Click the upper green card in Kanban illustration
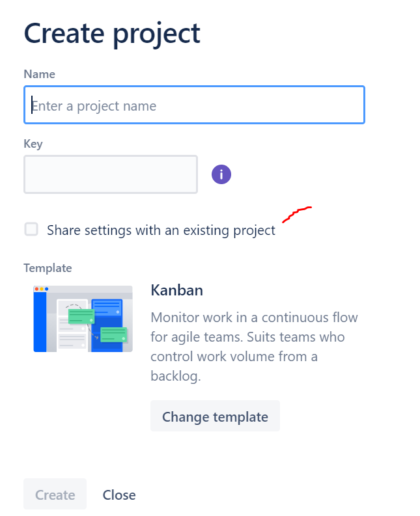This screenshot has width=420, height=516. click(81, 316)
